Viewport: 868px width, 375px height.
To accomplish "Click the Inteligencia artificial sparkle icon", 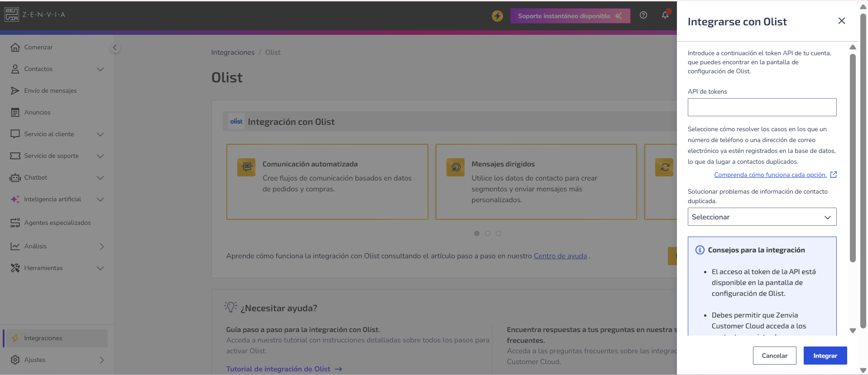I will [15, 199].
